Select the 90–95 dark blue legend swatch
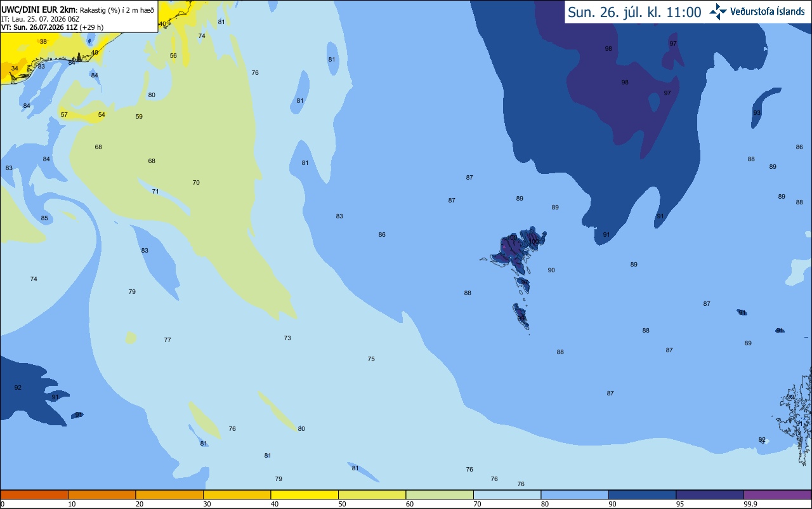 pyautogui.click(x=642, y=494)
